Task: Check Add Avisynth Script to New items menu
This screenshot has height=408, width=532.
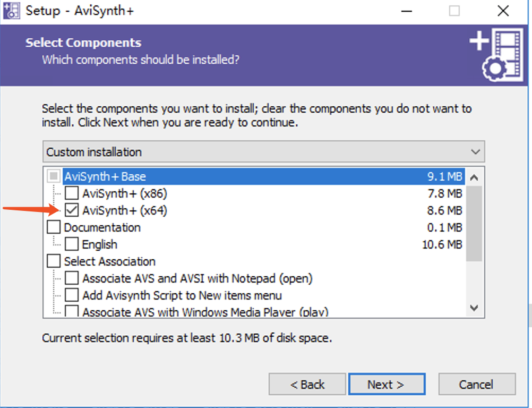Action: click(x=72, y=295)
